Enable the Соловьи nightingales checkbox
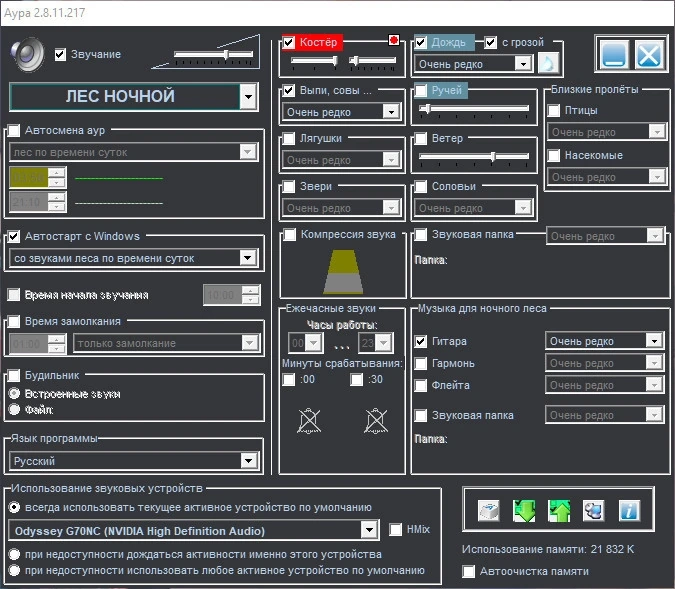This screenshot has height=589, width=675. point(421,186)
